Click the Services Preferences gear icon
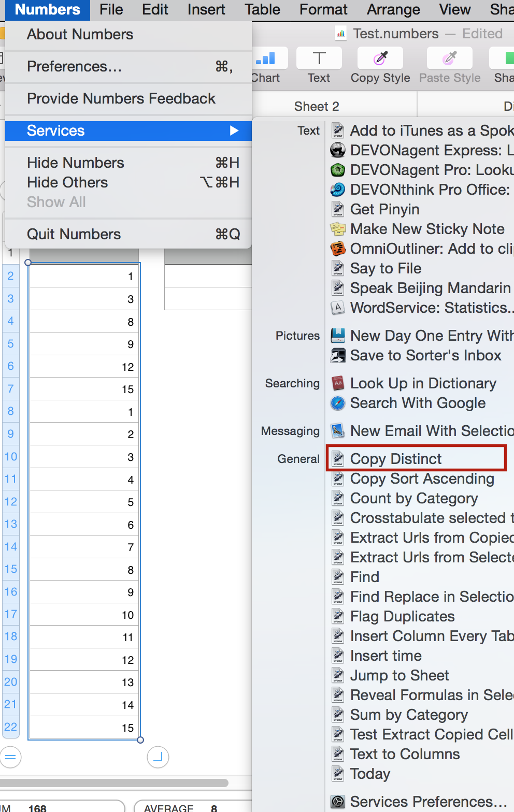 point(338,802)
